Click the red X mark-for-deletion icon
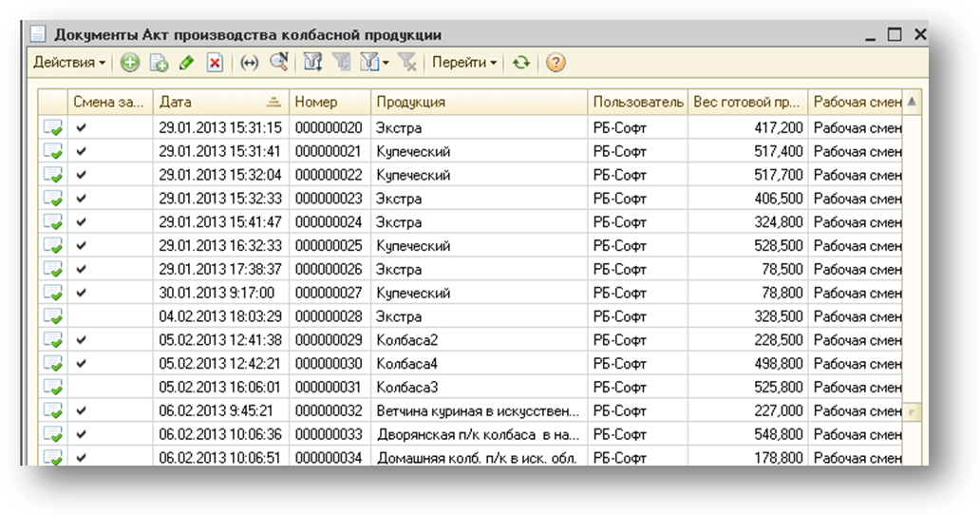Screen dimensions: 980x515 (215, 63)
